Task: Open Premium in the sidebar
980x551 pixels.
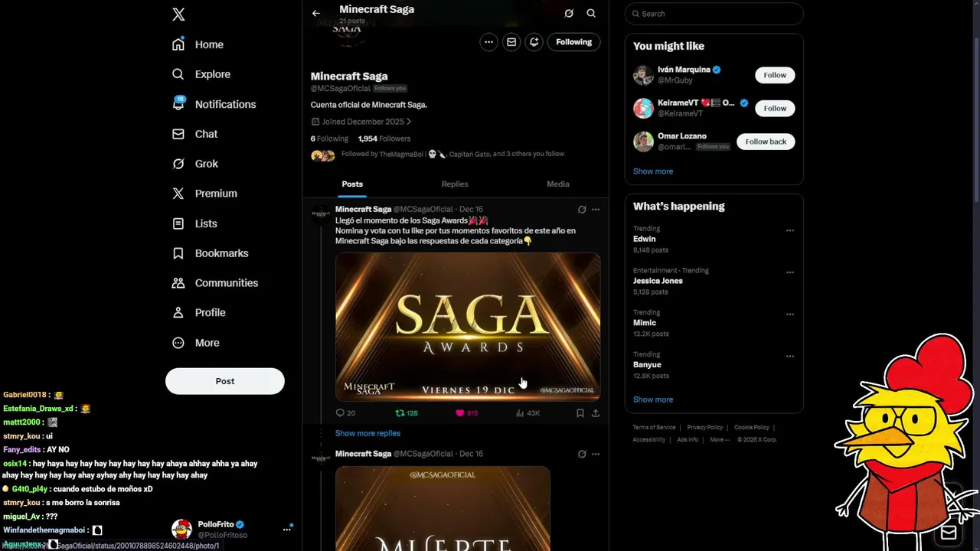Action: [204, 194]
